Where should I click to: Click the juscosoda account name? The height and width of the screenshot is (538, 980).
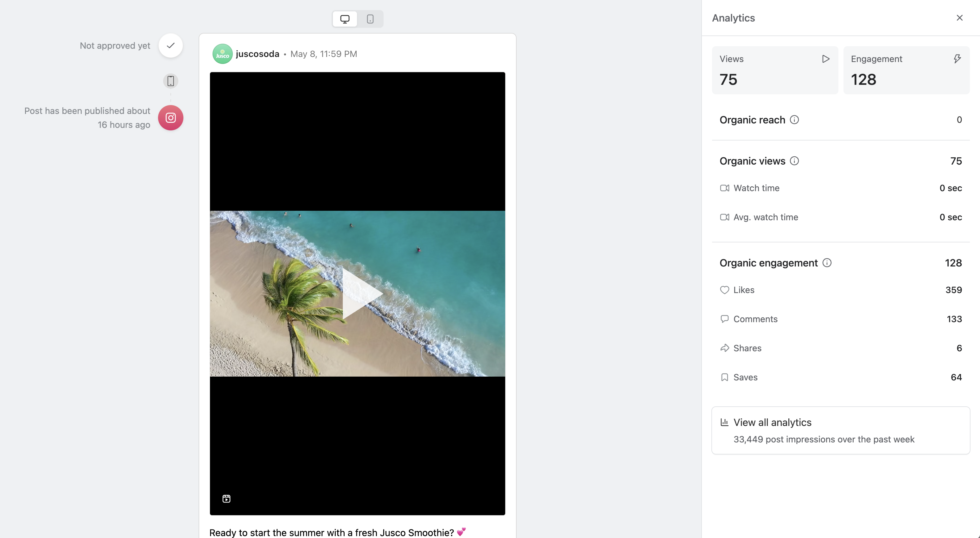(258, 54)
